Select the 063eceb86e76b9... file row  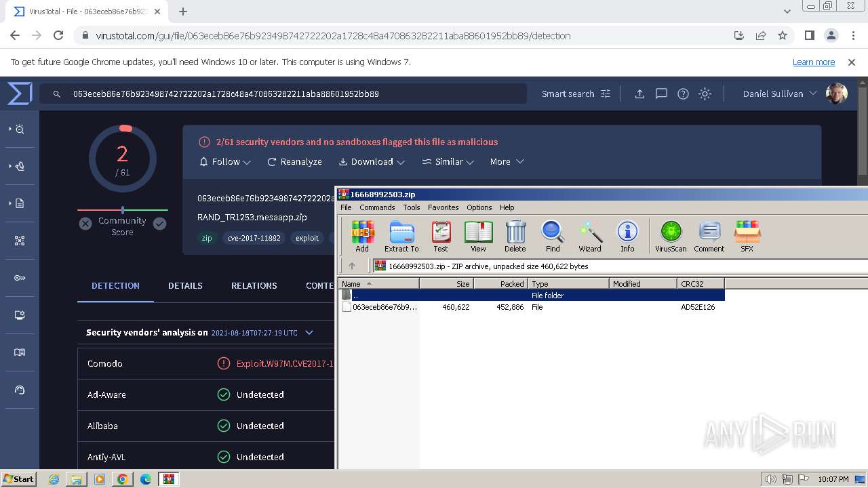click(x=532, y=307)
